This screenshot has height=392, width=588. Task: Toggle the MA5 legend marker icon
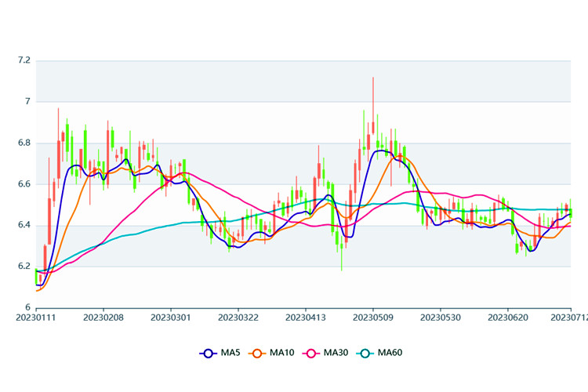[209, 354]
